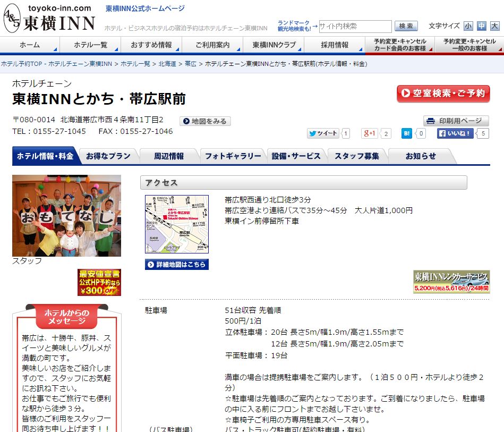
Task: Click the 駐車場 row label
Action: [x=156, y=310]
